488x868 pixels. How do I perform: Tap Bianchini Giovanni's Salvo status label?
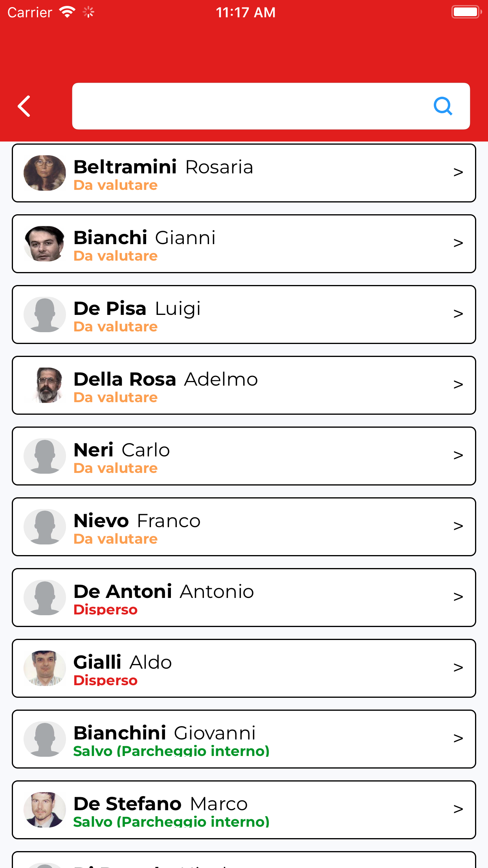click(171, 751)
